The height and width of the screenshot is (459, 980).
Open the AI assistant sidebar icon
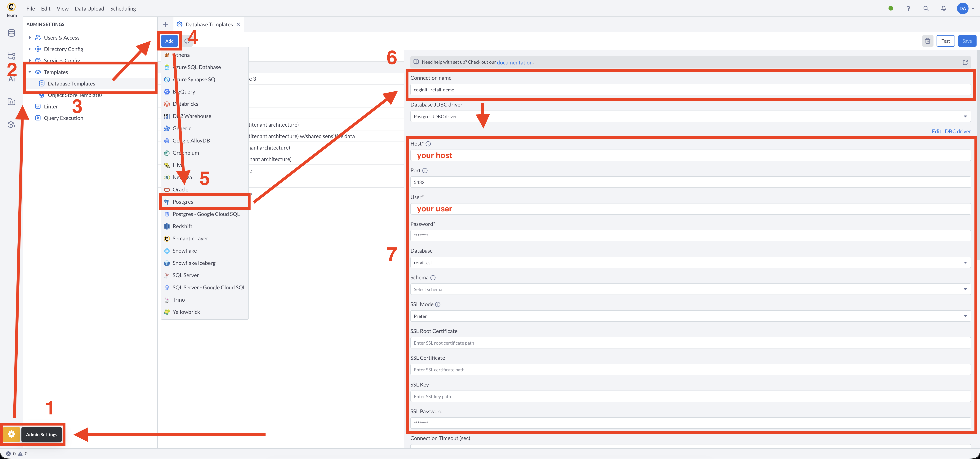(x=11, y=79)
